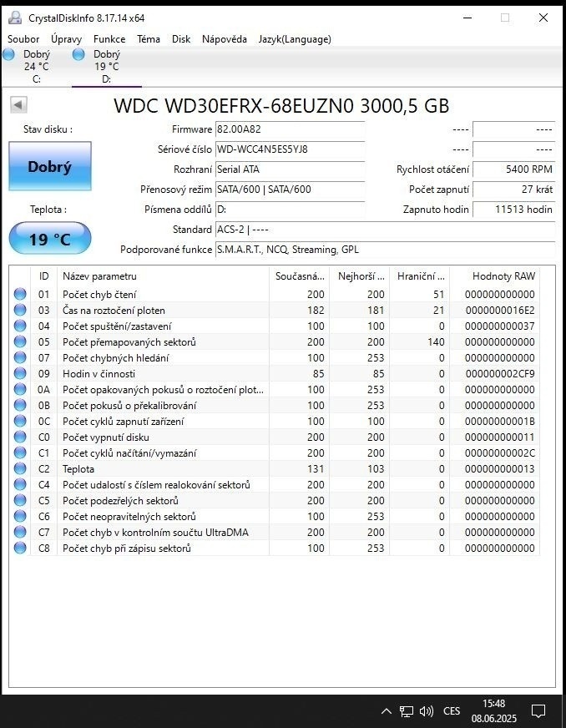Click the status orb in row 01

[20, 294]
